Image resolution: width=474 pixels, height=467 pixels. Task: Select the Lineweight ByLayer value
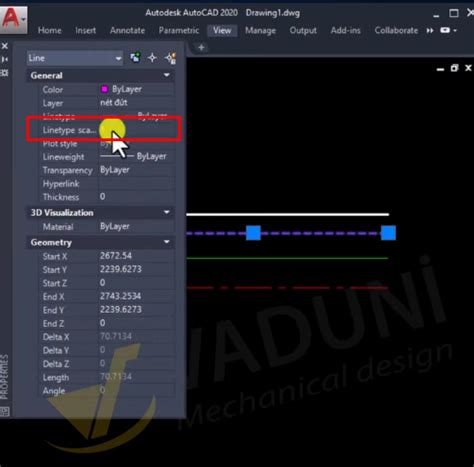pyautogui.click(x=151, y=156)
